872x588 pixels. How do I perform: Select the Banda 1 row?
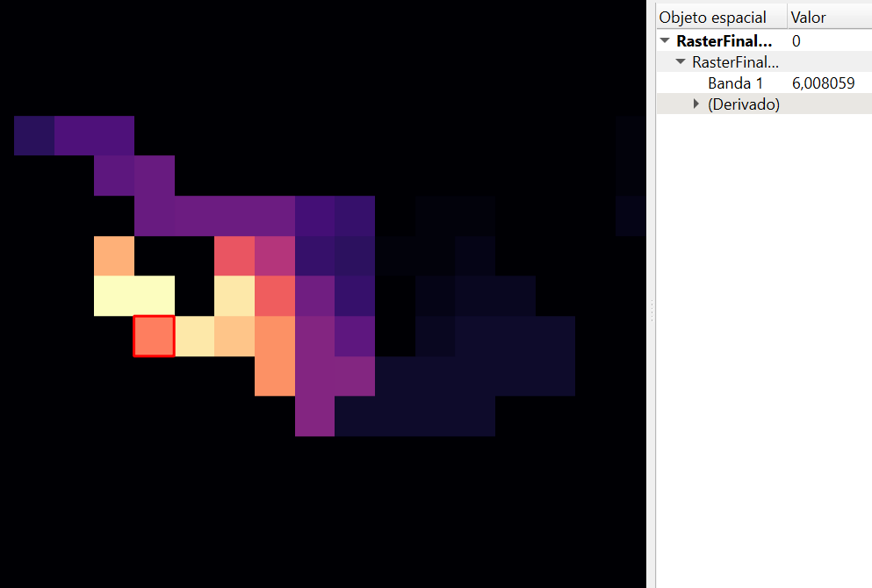click(x=735, y=83)
